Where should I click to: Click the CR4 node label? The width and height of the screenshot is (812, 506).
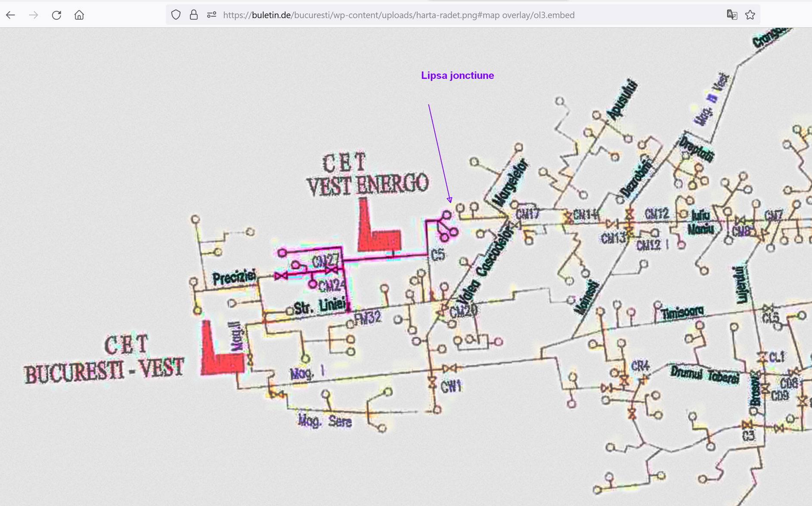tap(640, 366)
